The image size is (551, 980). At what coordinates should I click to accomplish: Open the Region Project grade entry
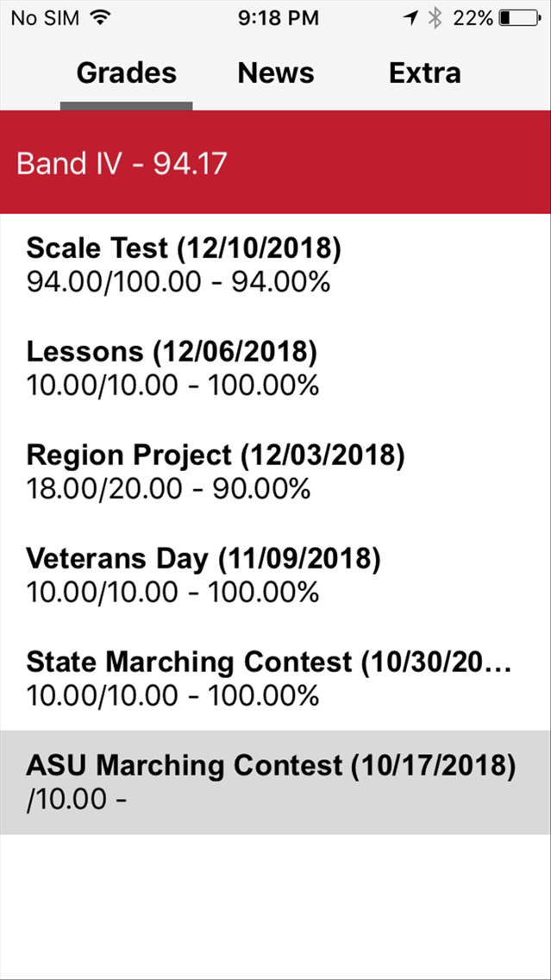276,472
